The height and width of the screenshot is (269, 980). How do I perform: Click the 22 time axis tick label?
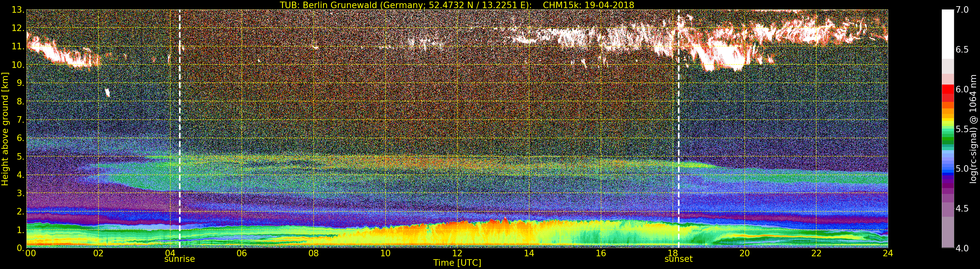click(816, 253)
